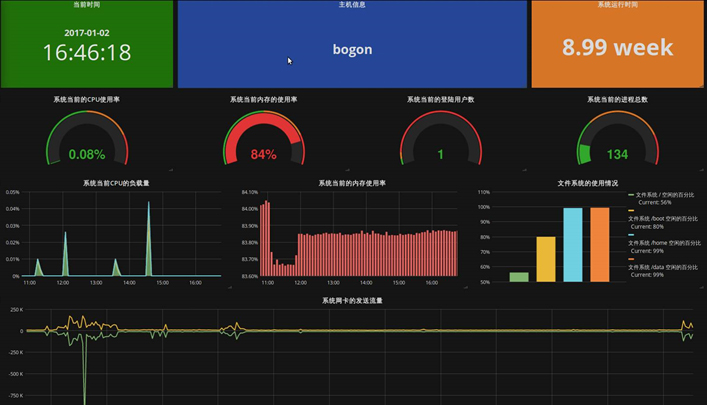
Task: Click the cyan /home filesystem bar
Action: pyautogui.click(x=573, y=245)
